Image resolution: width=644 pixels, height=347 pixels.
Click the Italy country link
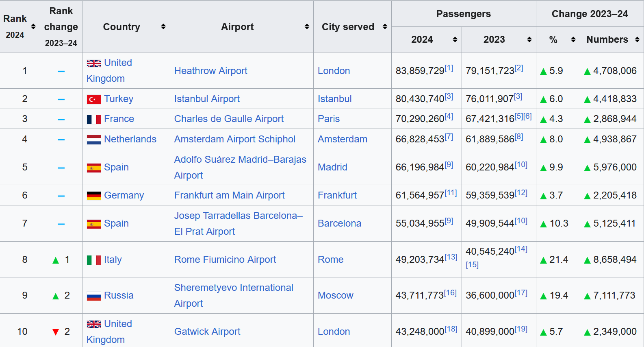(x=113, y=260)
